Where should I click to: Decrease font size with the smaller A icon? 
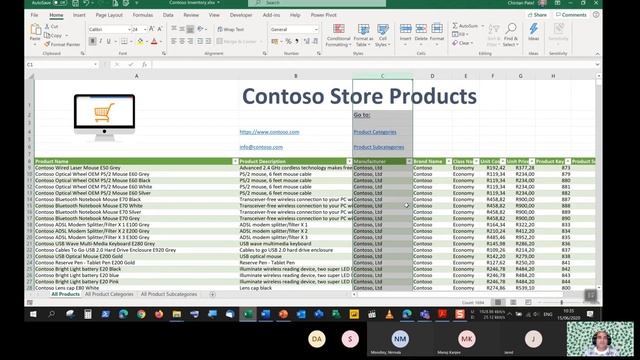click(160, 29)
